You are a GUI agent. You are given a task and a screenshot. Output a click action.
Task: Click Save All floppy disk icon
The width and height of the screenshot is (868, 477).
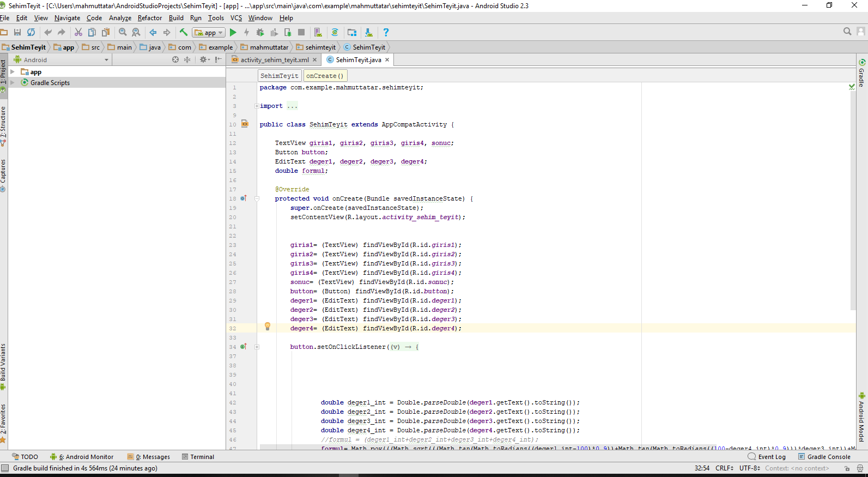tap(17, 33)
